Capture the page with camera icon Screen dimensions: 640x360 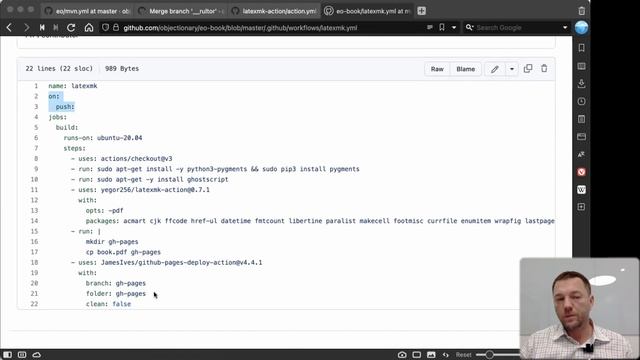coord(402,355)
